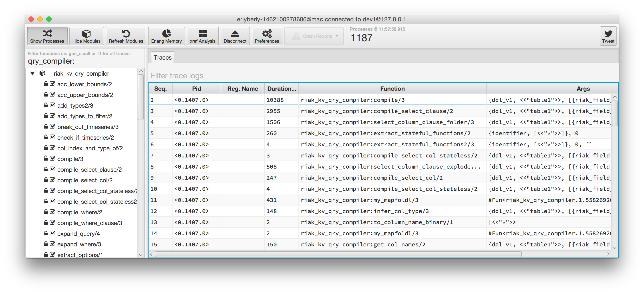Open the Crash Reports dropdown
Screen dimensions: 644x294
click(x=314, y=36)
